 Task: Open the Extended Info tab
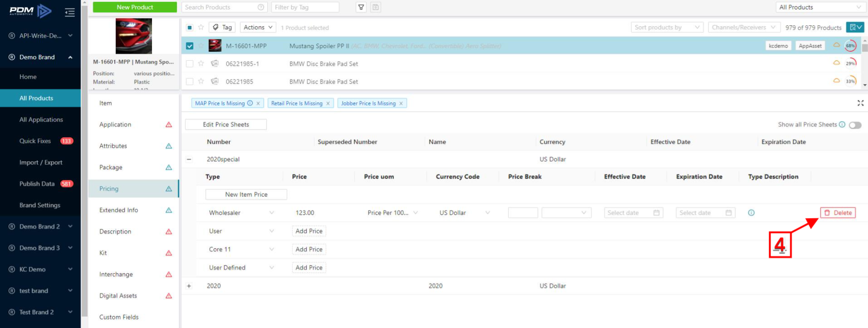[134, 210]
